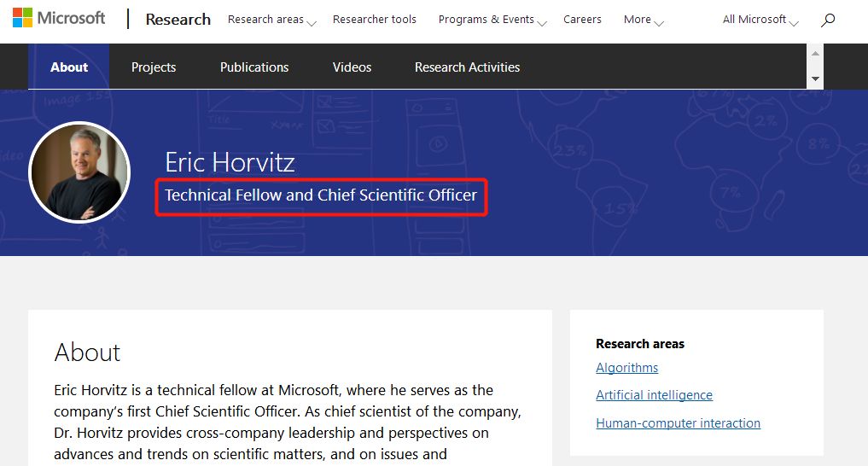The width and height of the screenshot is (868, 466).
Task: Expand the Research areas dropdown
Action: pyautogui.click(x=271, y=20)
